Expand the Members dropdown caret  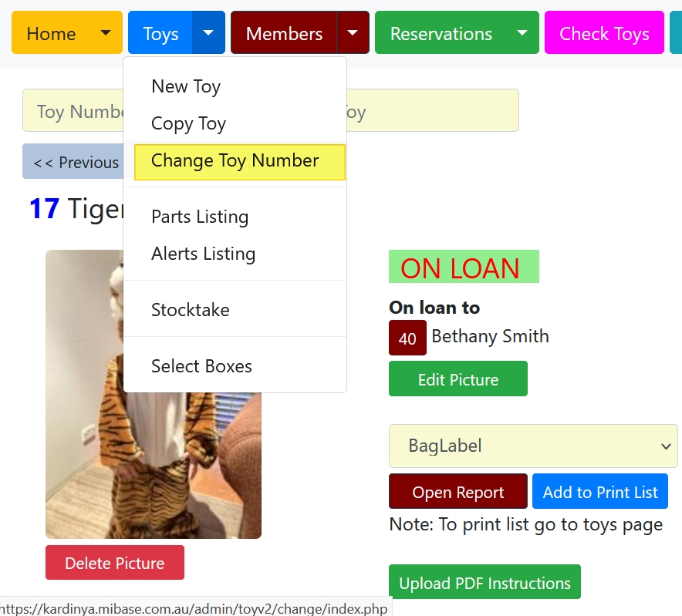coord(353,33)
